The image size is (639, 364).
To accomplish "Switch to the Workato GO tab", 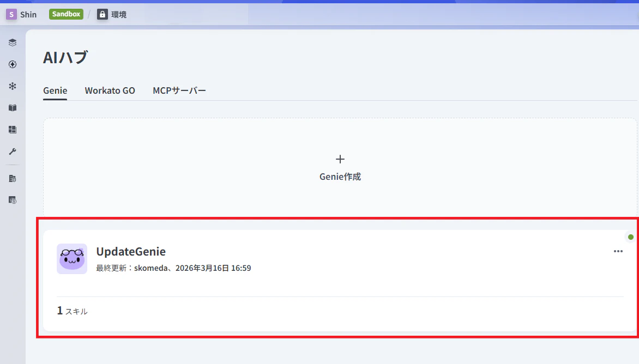I will click(x=110, y=90).
